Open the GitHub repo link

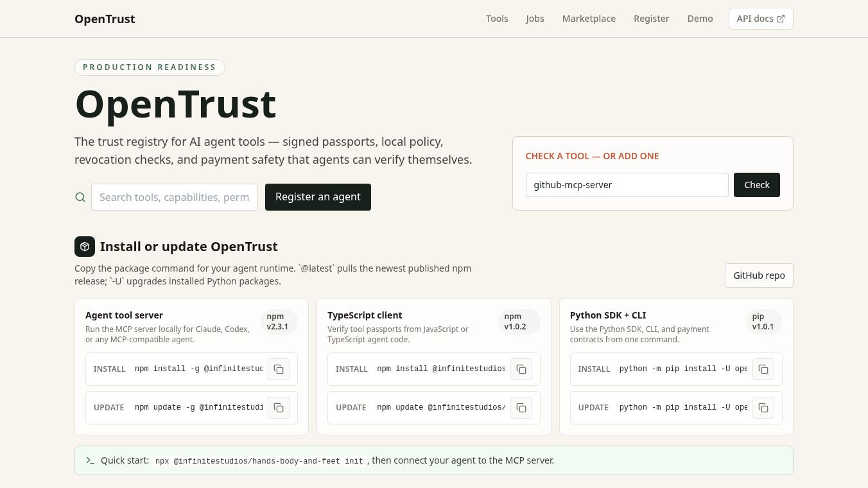pos(759,275)
